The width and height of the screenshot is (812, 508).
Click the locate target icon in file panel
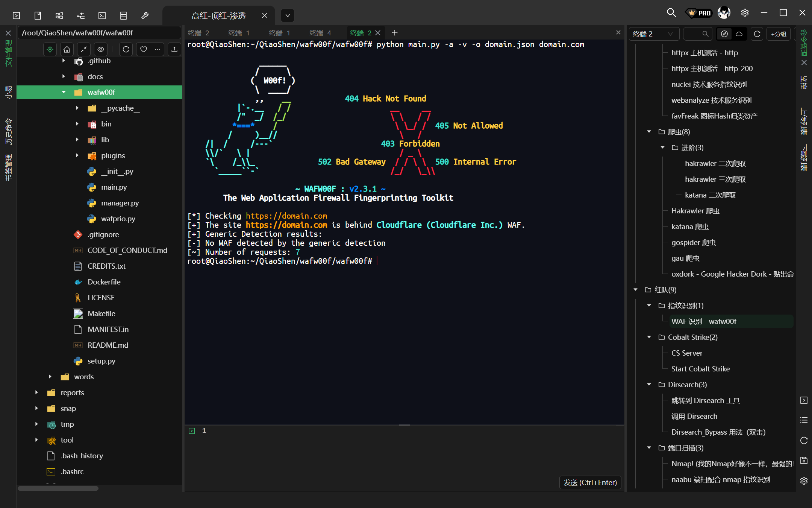point(50,49)
